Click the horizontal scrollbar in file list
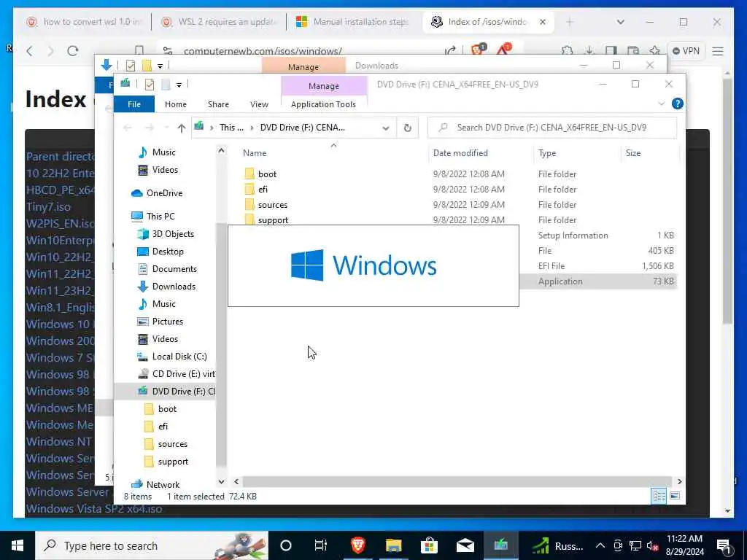This screenshot has width=747, height=560. click(457, 482)
